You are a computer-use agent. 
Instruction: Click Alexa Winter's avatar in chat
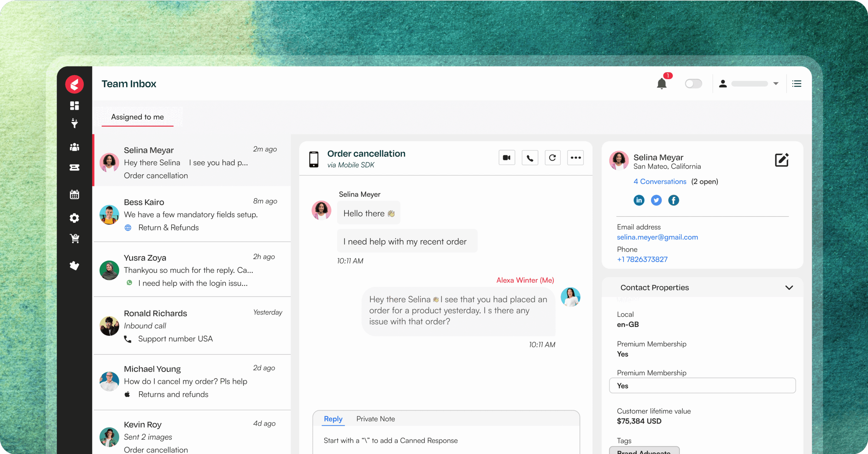[570, 297]
